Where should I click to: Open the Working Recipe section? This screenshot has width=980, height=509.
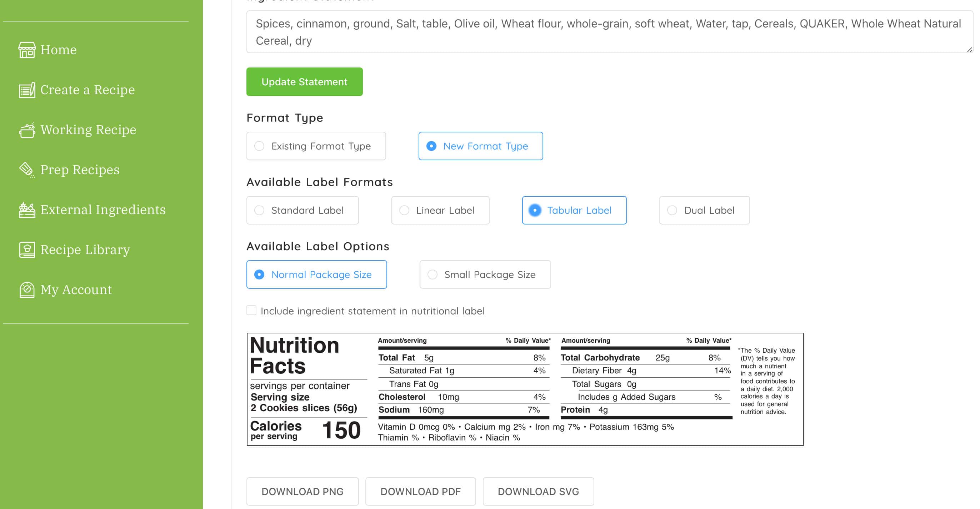tap(88, 130)
